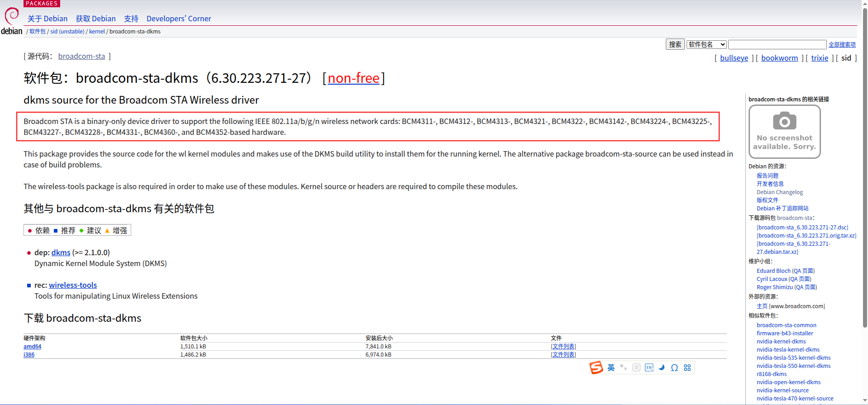Viewport: 868px width, 405px height.
Task: Download the i386 architecture package
Action: [29, 355]
